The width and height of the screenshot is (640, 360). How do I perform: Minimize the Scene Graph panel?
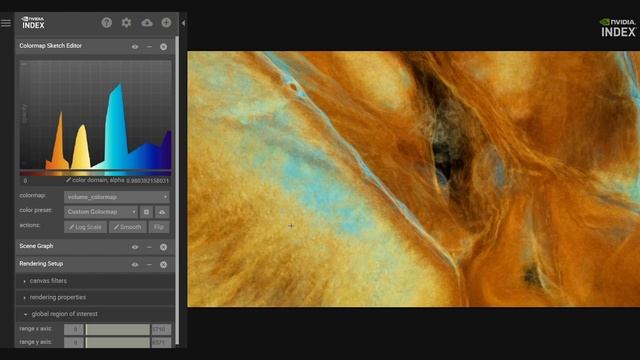(149, 247)
